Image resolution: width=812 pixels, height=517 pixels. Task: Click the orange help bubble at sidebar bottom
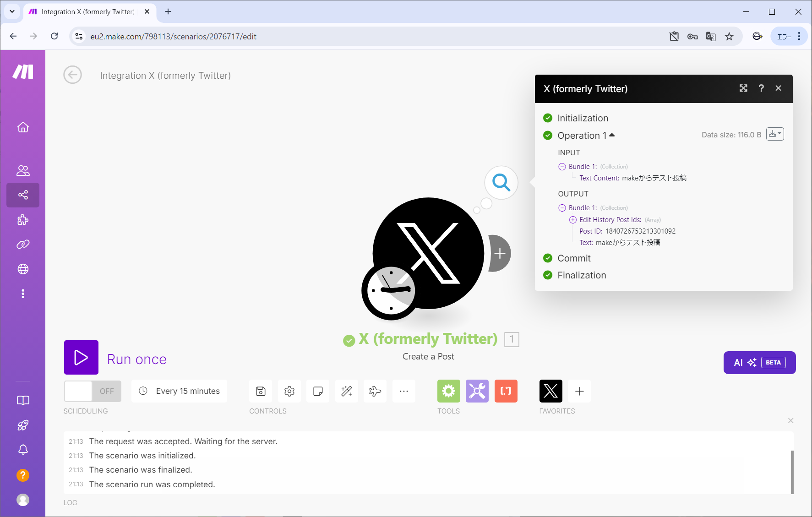[x=23, y=475]
